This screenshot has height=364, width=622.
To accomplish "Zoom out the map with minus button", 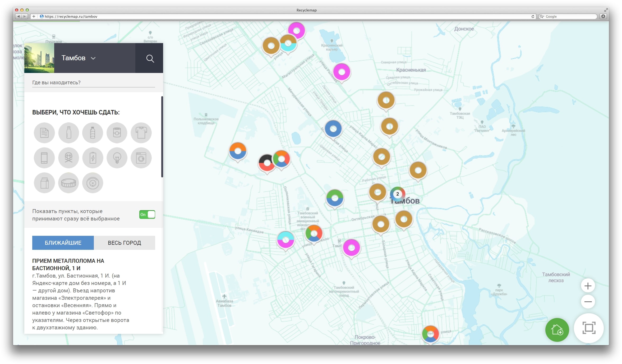I will pos(588,302).
